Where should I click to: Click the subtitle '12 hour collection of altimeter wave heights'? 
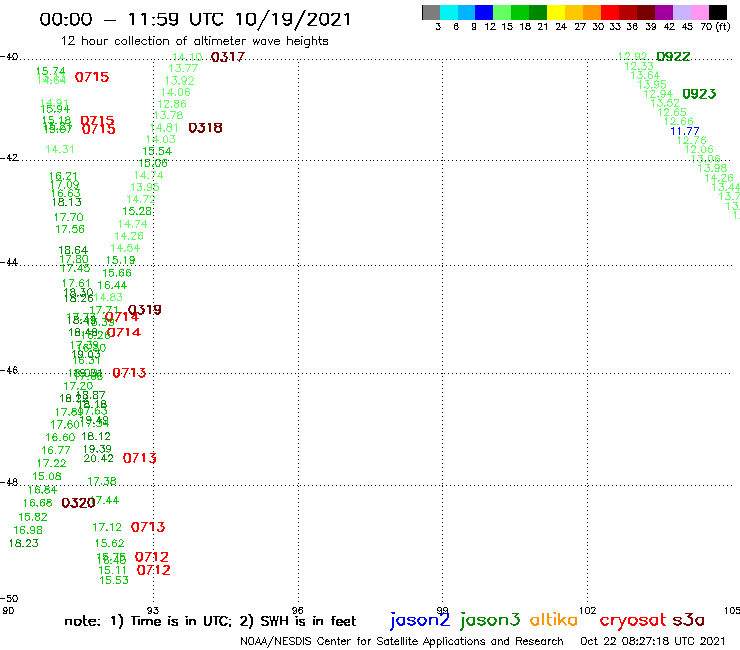[x=194, y=41]
